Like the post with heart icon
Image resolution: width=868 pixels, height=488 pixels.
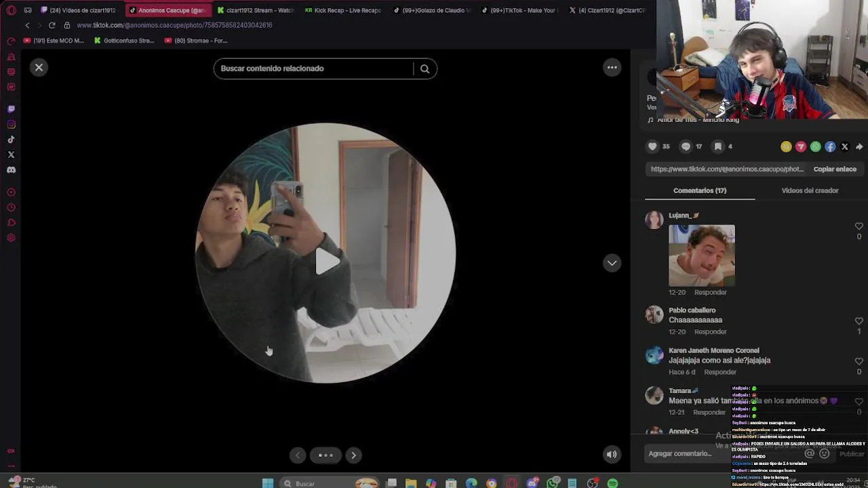coord(652,146)
